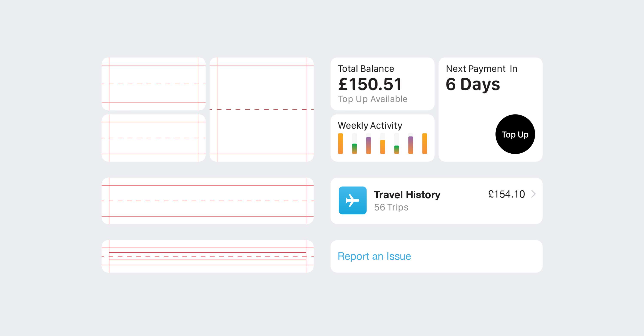644x336 pixels.
Task: Click the bottom wide wireframe row with multiple guide lines
Action: coord(208,257)
